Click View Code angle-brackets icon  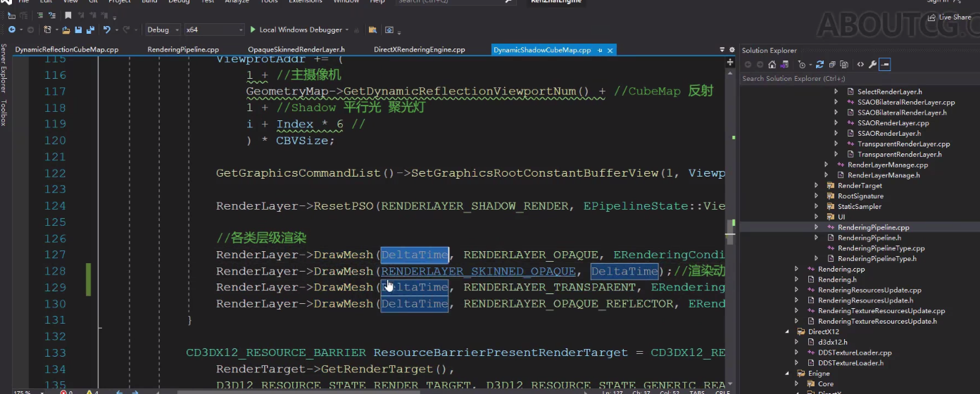(x=860, y=64)
